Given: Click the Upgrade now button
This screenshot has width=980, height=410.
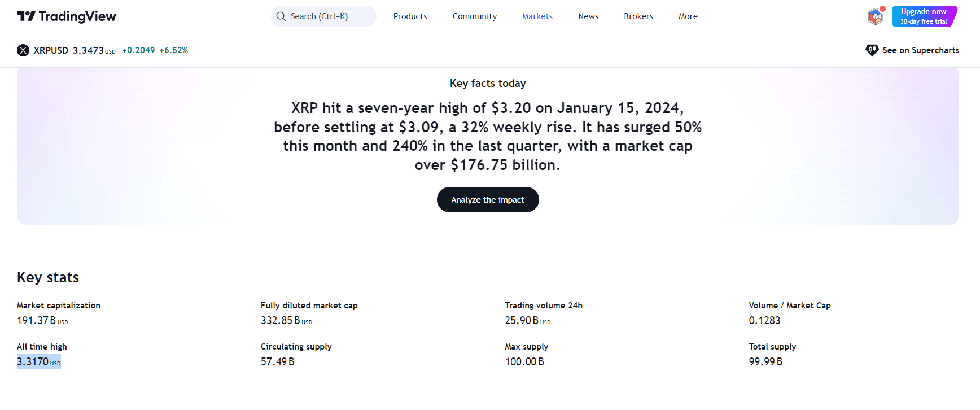Looking at the screenshot, I should (x=924, y=16).
